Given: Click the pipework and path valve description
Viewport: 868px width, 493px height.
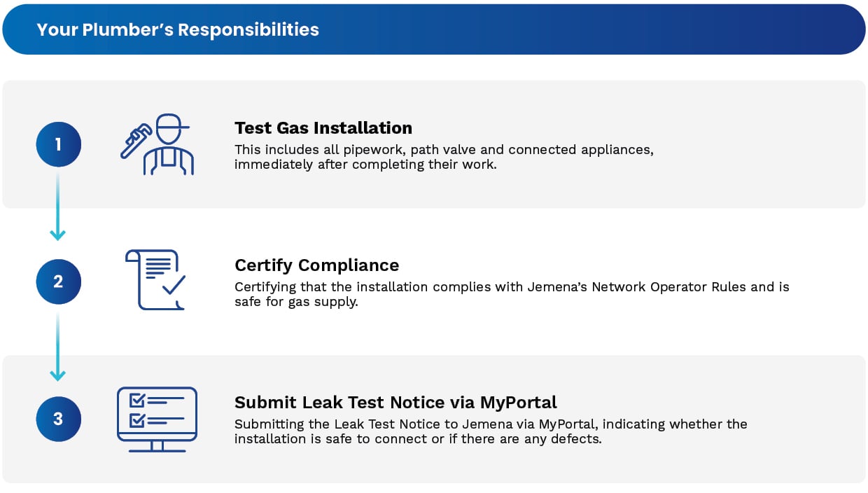Looking at the screenshot, I should [x=444, y=158].
